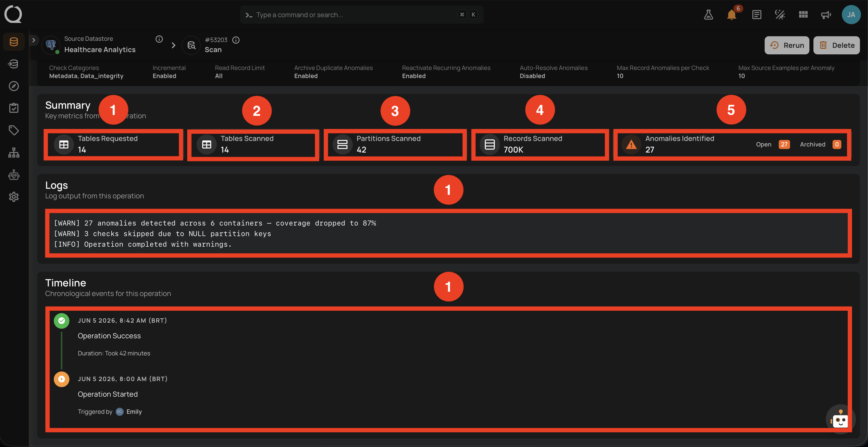
Task: Click the 'Metadata, Data_integrity' check categories value
Action: 86,76
